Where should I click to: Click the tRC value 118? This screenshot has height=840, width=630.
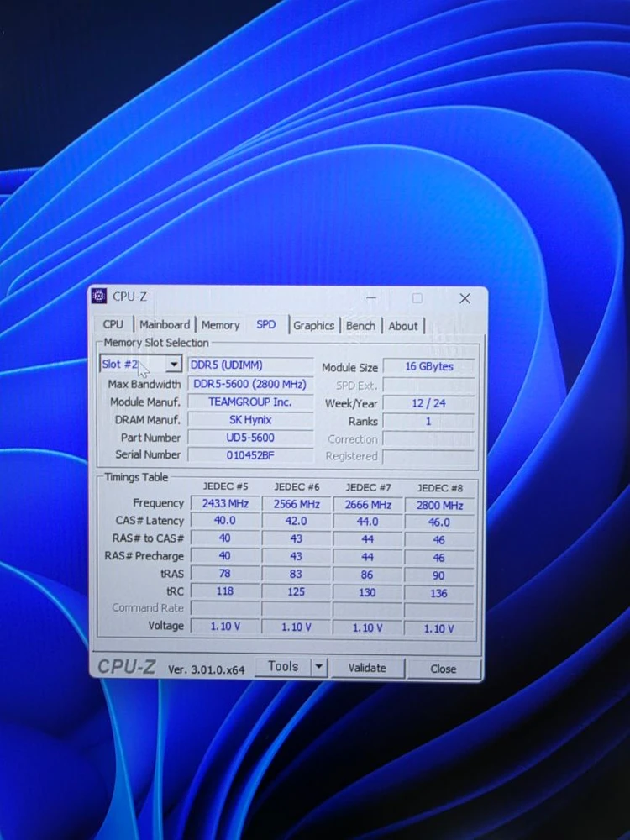click(x=225, y=591)
